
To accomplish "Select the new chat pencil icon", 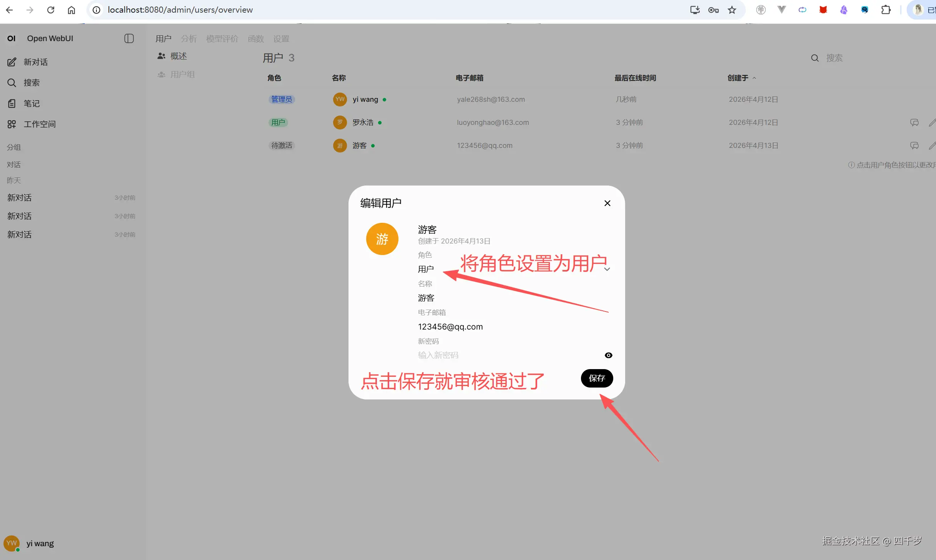I will 12,62.
